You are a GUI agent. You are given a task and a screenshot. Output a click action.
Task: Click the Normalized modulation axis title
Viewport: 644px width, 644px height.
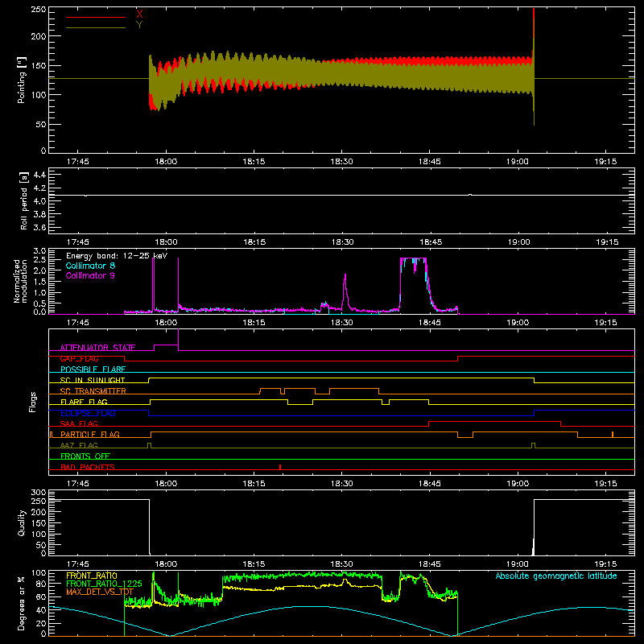(x=20, y=281)
